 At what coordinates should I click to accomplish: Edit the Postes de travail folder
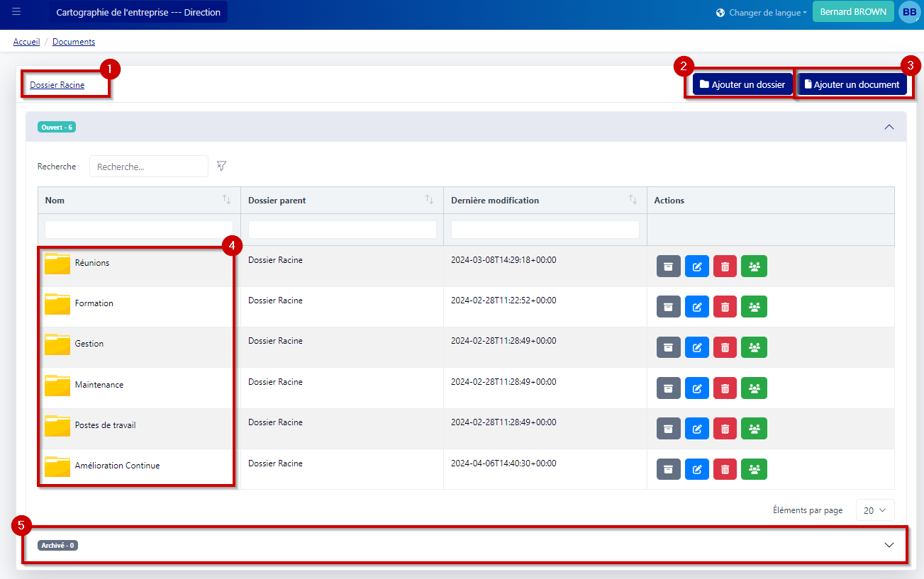tap(696, 429)
